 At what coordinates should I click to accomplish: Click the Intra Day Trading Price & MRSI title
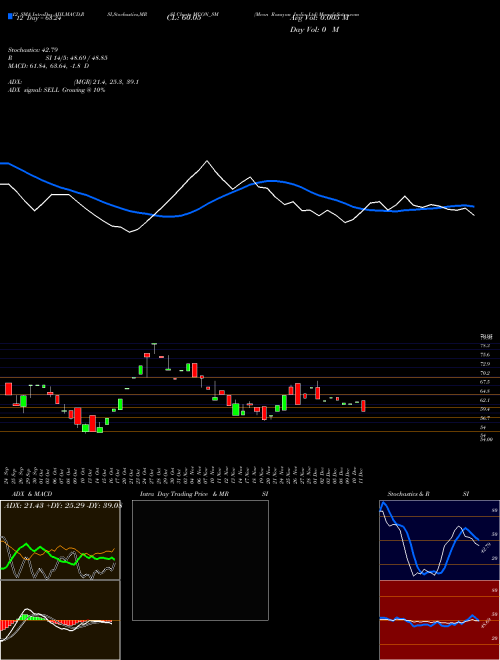[x=204, y=494]
